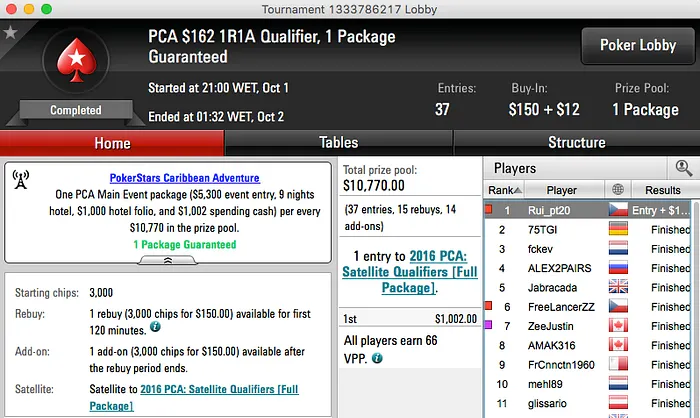Sort by the Player column header
This screenshot has width=700, height=418.
[x=562, y=190]
